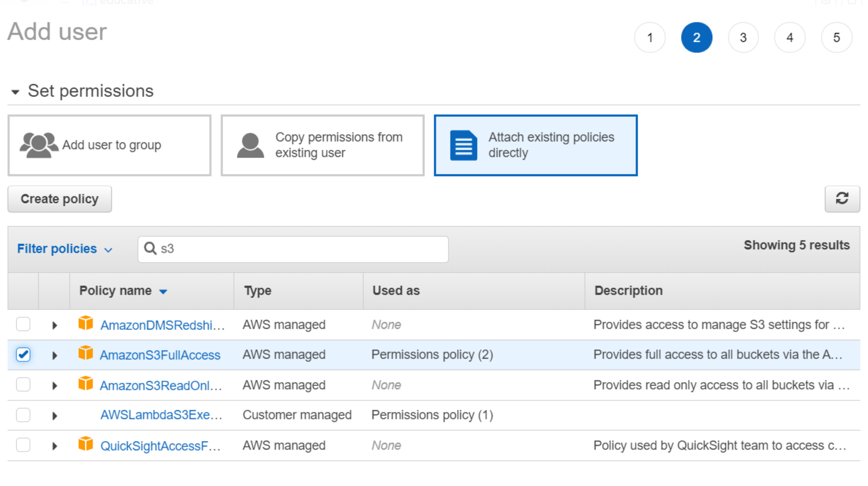
Task: Click the Create policy button
Action: point(60,199)
